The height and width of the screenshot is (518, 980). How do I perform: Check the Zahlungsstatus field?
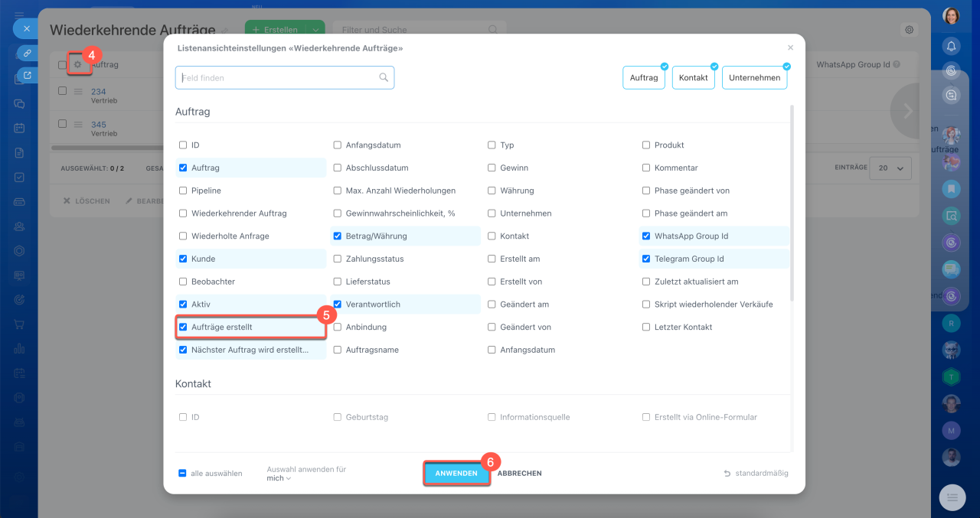tap(338, 259)
